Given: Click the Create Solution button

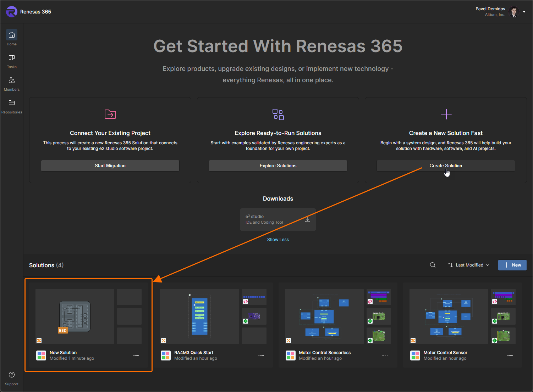Looking at the screenshot, I should tap(446, 166).
